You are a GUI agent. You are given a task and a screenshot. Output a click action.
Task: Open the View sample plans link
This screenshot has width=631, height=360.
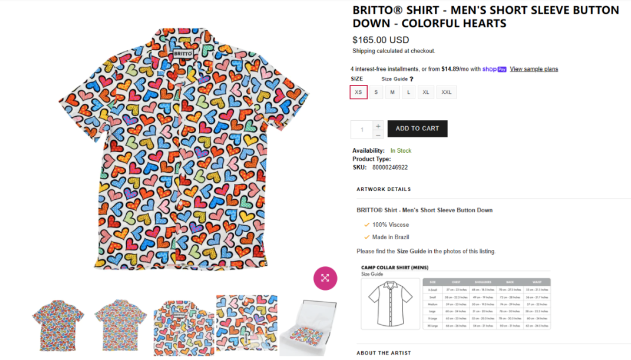534,69
